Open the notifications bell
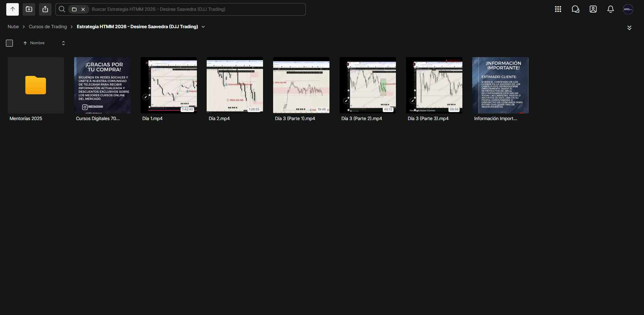 pos(611,9)
